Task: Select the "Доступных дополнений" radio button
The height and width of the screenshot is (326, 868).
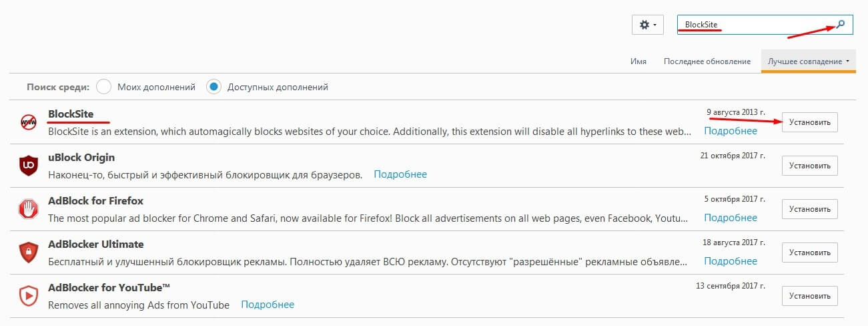Action: pos(213,87)
